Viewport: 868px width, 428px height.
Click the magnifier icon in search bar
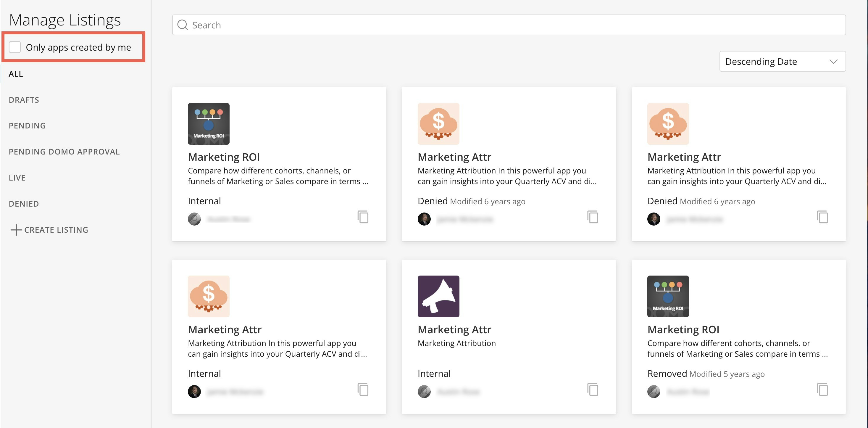coord(183,25)
